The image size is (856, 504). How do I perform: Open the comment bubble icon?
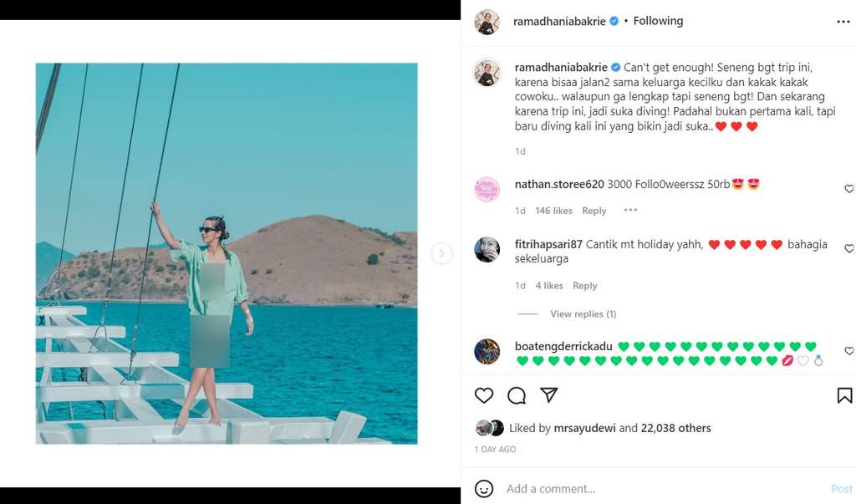(x=517, y=395)
